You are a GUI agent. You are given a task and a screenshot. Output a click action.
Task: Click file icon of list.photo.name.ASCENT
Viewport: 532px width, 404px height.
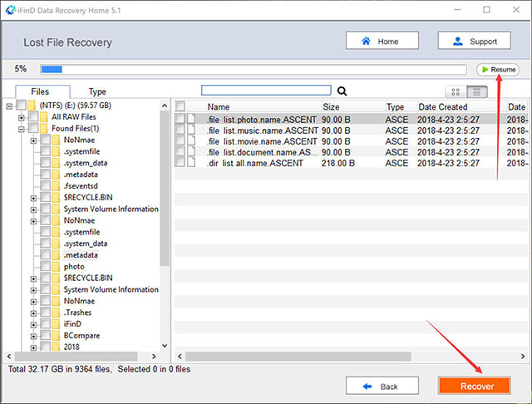coord(192,119)
